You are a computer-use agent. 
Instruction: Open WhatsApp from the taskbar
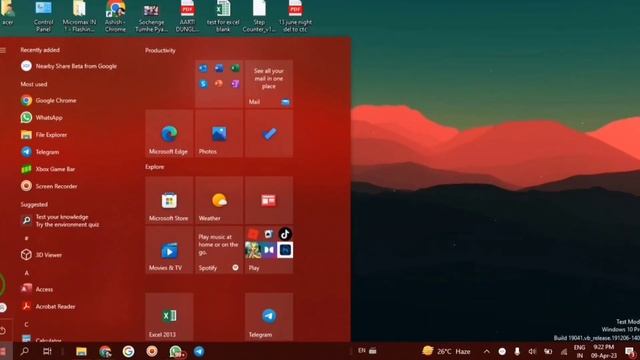(x=176, y=351)
